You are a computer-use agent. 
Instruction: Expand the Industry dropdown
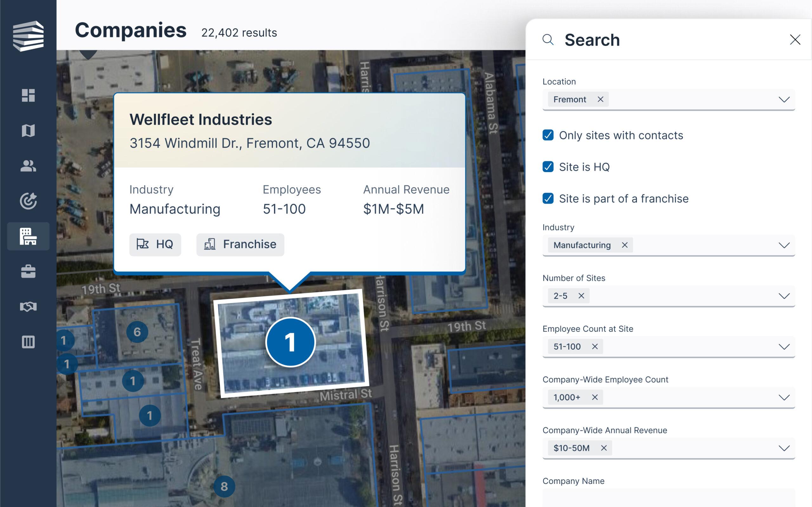tap(784, 245)
